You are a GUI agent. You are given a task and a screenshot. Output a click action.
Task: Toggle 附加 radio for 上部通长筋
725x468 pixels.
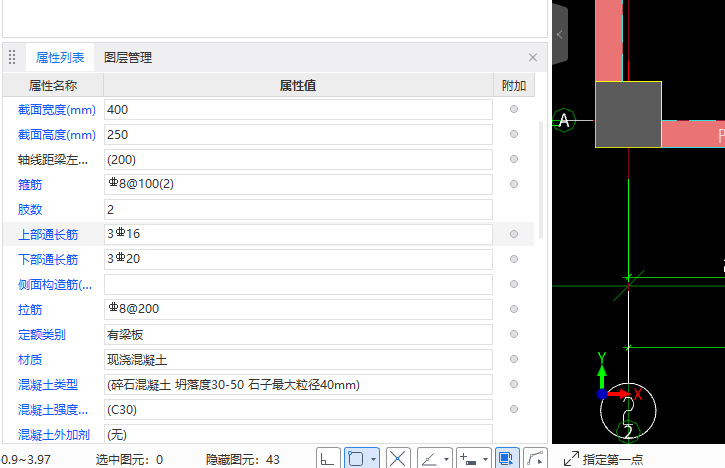[x=514, y=234]
